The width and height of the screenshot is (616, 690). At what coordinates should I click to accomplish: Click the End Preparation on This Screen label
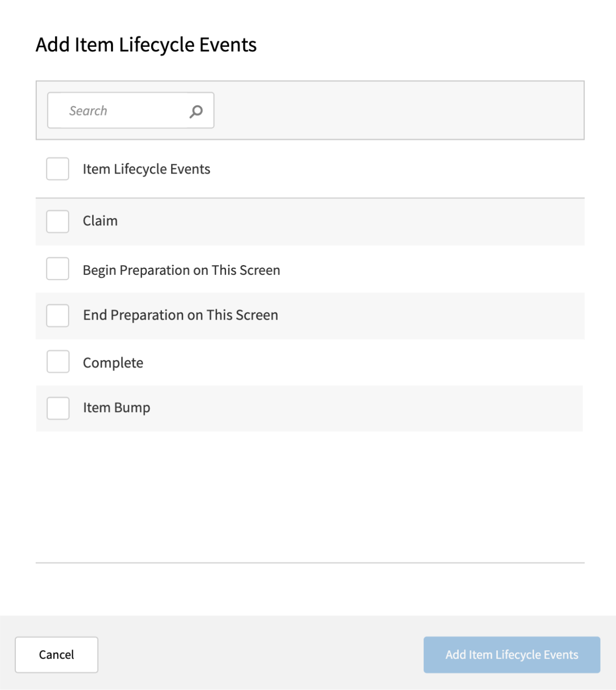(x=180, y=315)
